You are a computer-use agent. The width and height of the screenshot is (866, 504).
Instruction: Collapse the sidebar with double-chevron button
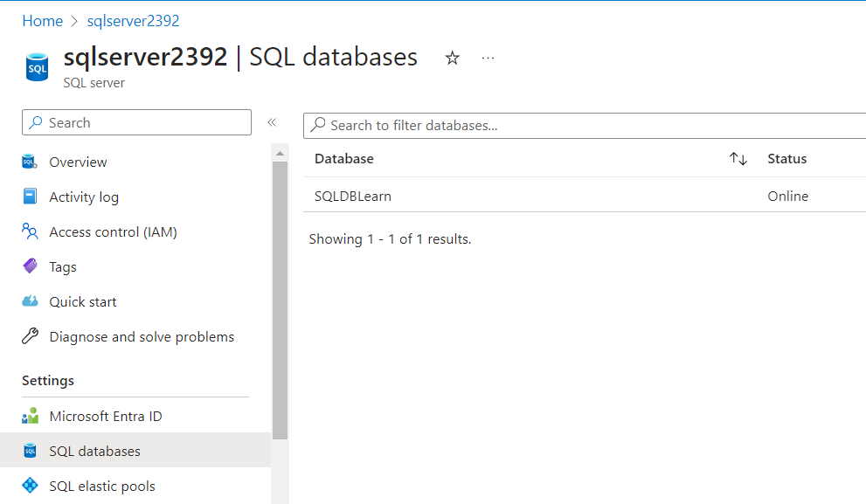click(x=272, y=122)
